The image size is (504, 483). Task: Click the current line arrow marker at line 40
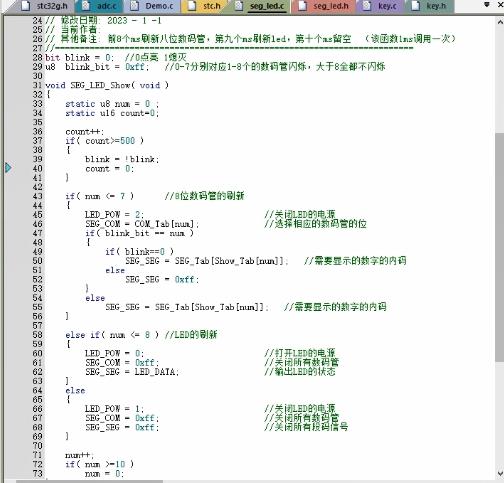(8, 168)
